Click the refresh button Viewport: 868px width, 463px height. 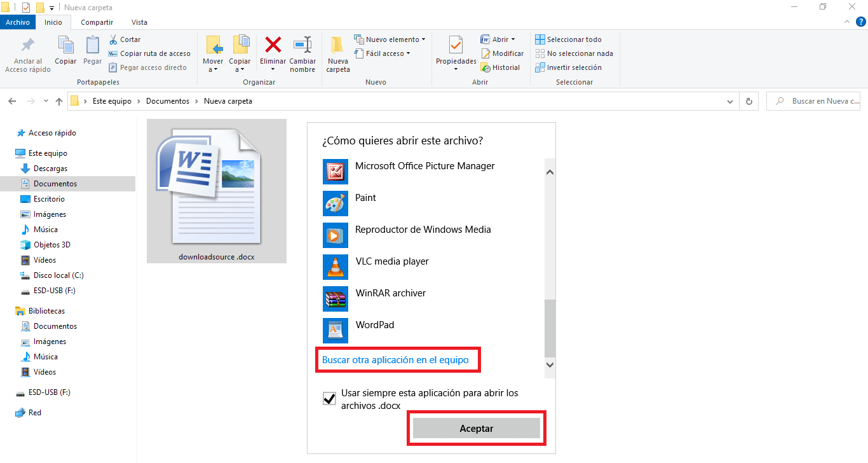pos(749,101)
